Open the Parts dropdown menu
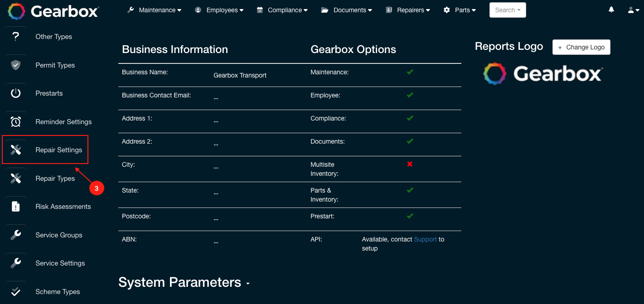644x304 pixels. click(x=460, y=10)
